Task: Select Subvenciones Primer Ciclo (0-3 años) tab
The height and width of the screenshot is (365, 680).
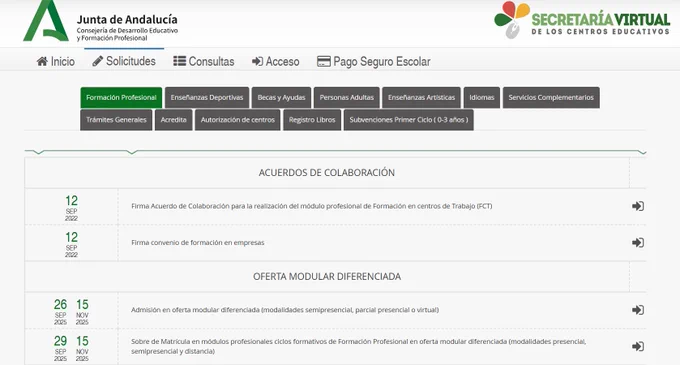Action: click(x=409, y=120)
